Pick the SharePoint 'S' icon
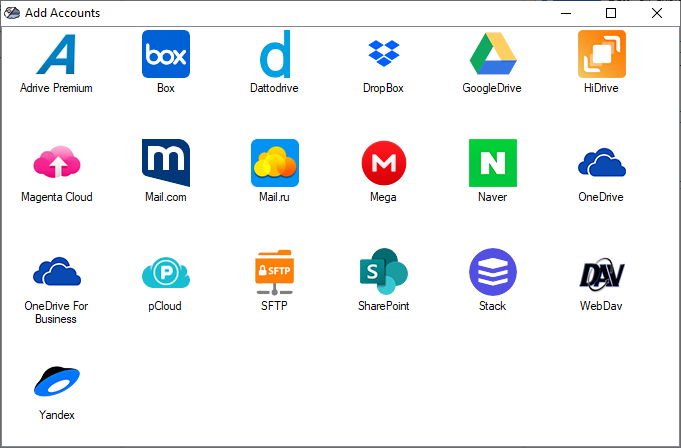This screenshot has height=448, width=681. (384, 272)
